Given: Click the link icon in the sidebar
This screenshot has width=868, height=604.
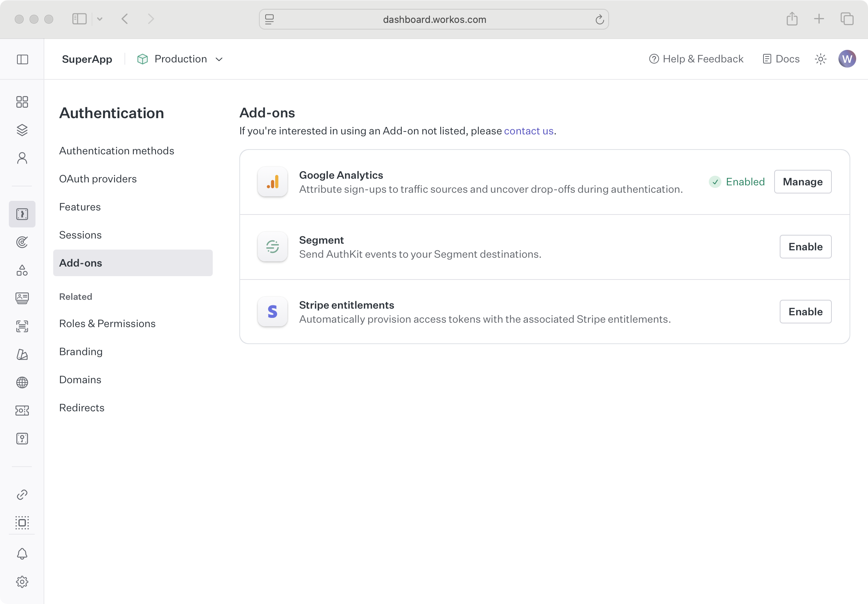Looking at the screenshot, I should 22,495.
